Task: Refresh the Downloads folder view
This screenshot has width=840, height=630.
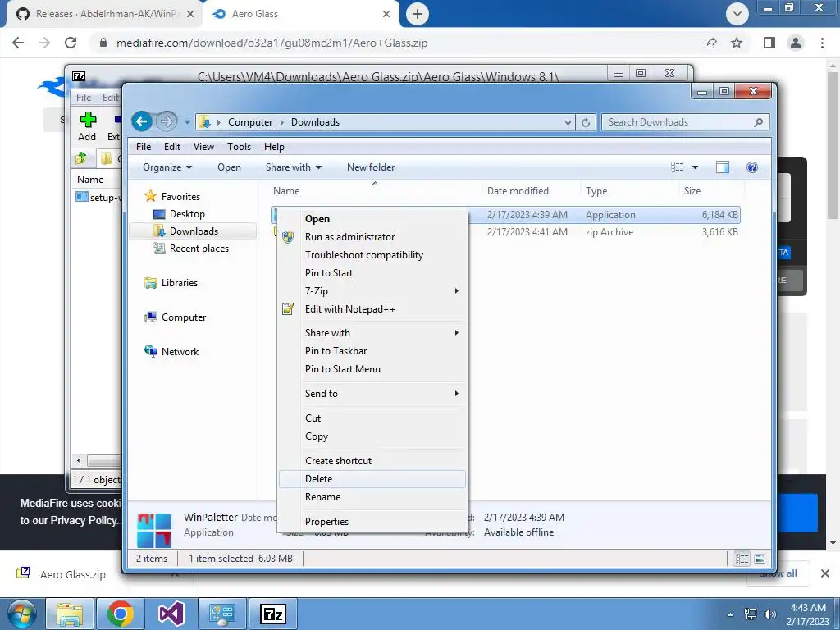Action: (586, 122)
